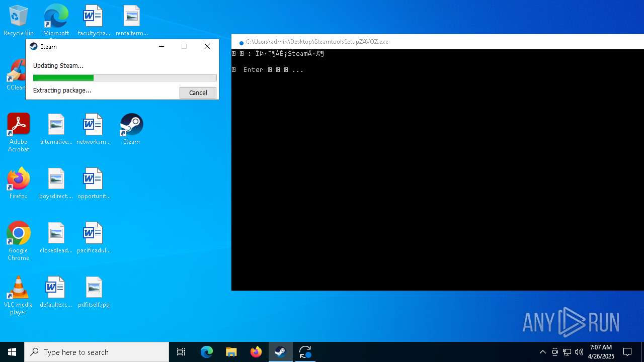The height and width of the screenshot is (362, 644).
Task: Click the 'Updating Steam...' status text
Action: 58,65
